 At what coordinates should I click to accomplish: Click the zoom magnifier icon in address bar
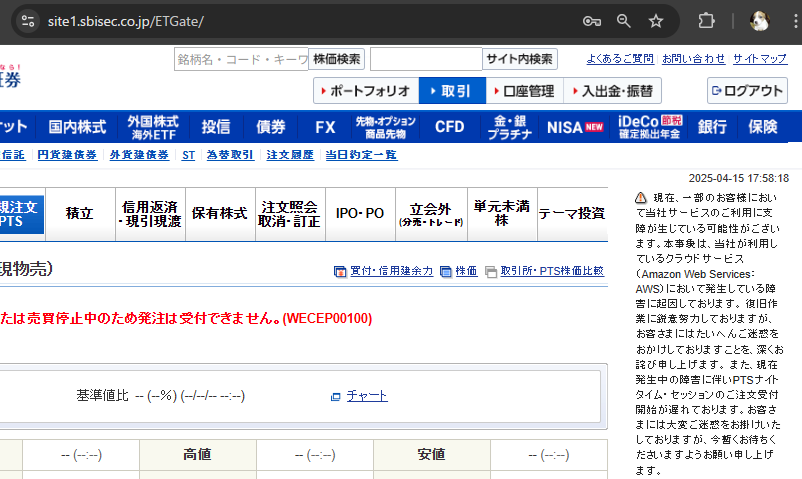coord(624,21)
